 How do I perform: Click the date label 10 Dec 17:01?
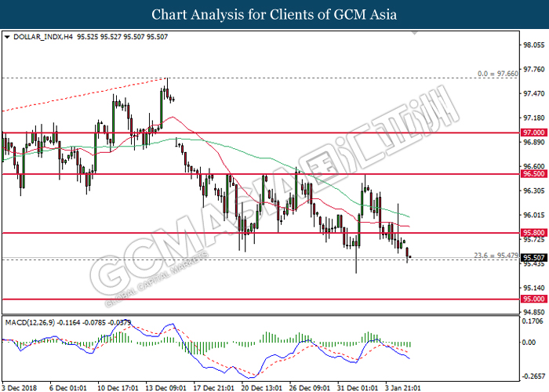point(118,388)
